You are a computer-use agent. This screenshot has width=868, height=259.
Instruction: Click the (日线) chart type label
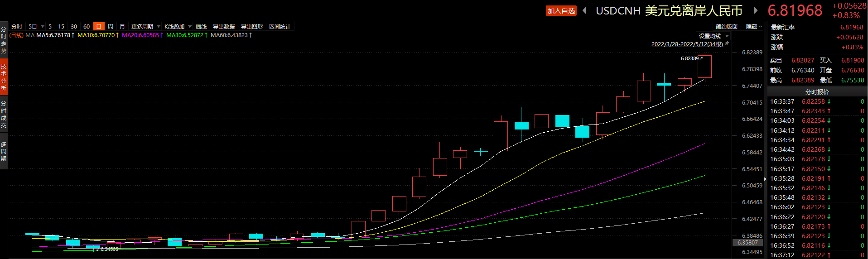pyautogui.click(x=17, y=35)
